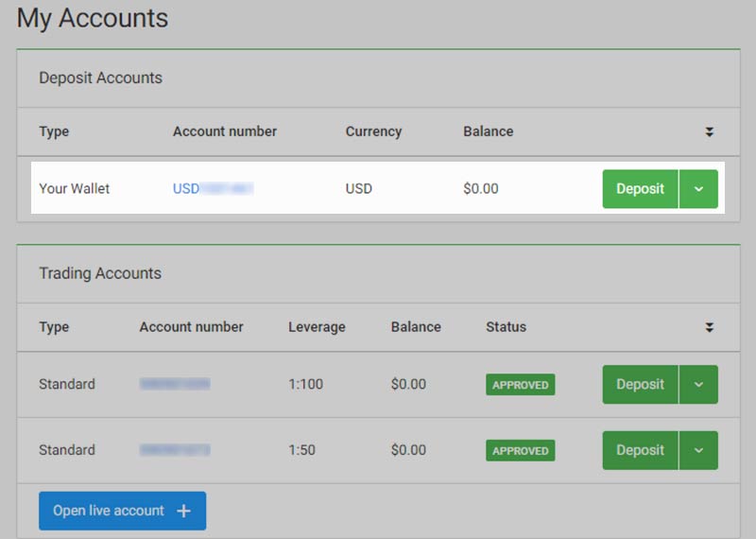Open the USD wallet account number link
This screenshot has height=539, width=756.
(213, 189)
